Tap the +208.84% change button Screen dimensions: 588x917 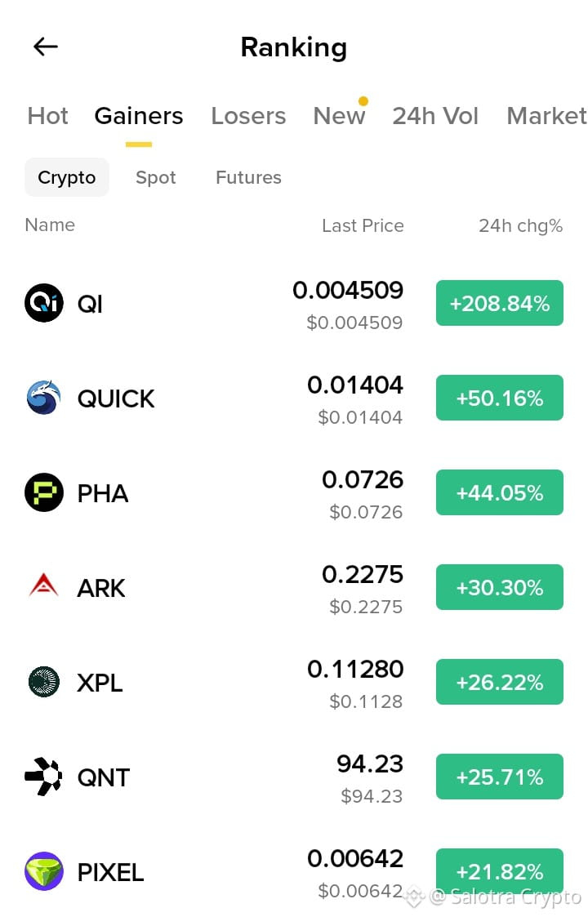pyautogui.click(x=500, y=303)
